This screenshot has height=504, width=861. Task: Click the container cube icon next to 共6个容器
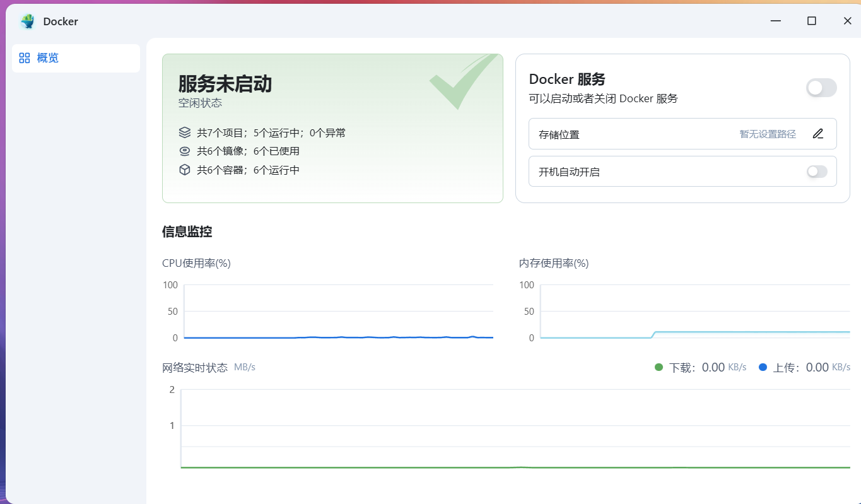184,170
